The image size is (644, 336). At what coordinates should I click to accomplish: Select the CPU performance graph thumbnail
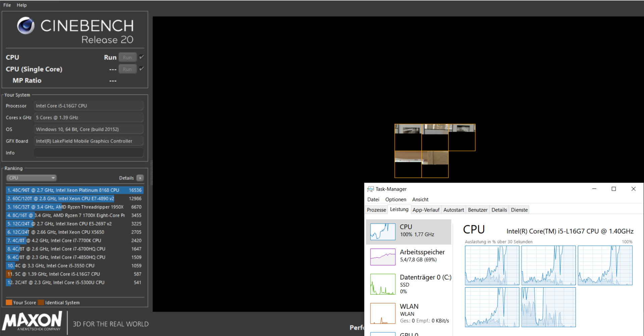click(383, 232)
